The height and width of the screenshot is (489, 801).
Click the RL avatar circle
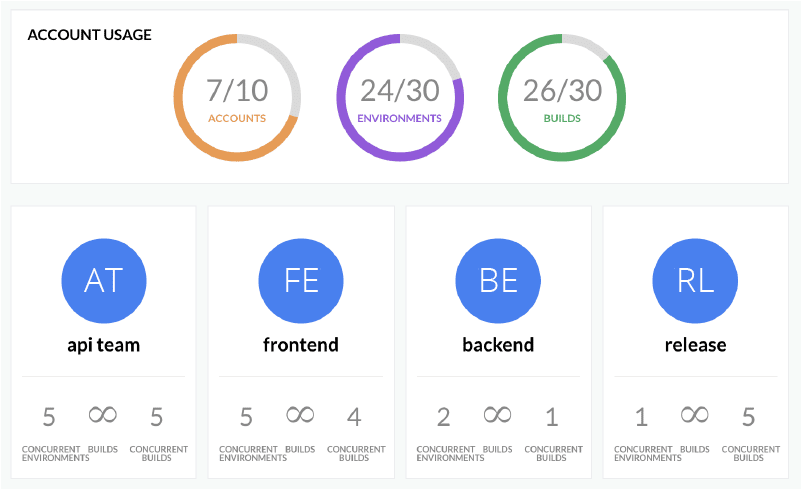point(695,280)
